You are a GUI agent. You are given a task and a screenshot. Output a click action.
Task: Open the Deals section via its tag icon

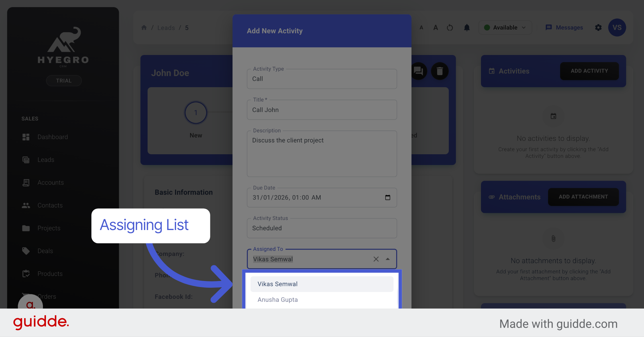pyautogui.click(x=26, y=251)
